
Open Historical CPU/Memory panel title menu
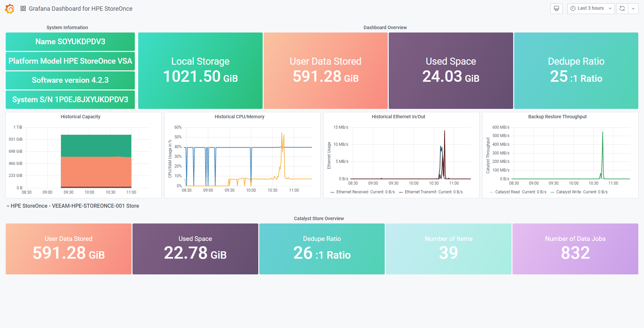239,117
